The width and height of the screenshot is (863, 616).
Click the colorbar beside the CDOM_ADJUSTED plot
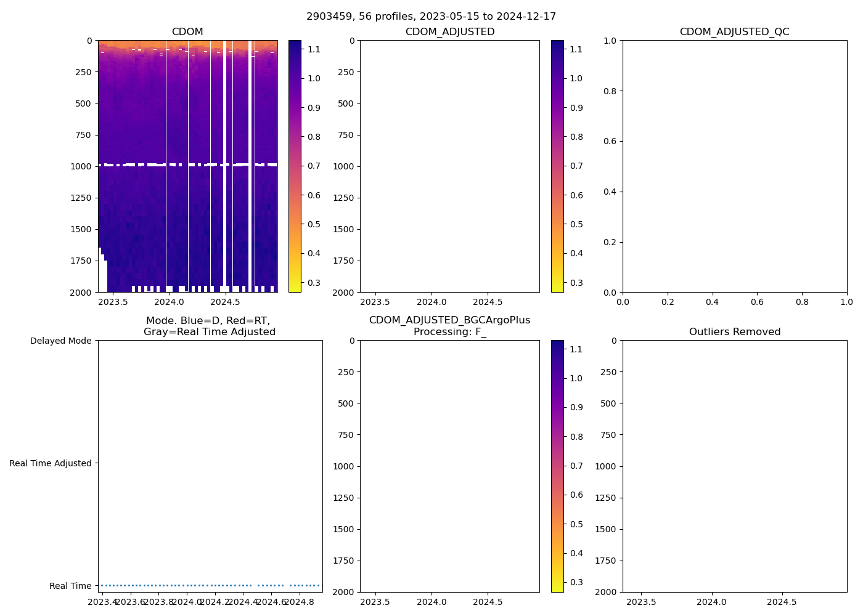point(557,166)
